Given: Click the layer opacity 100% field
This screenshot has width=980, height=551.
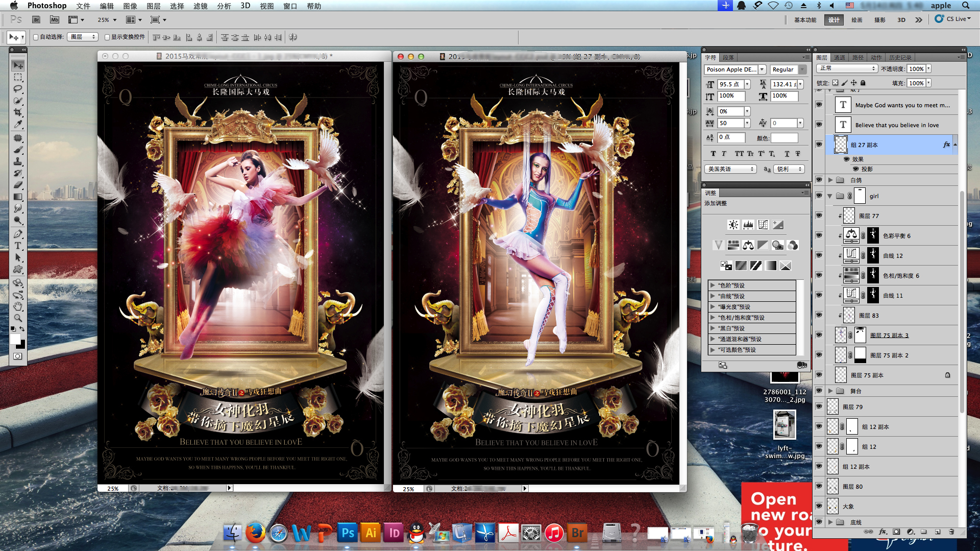Looking at the screenshot, I should click(916, 68).
